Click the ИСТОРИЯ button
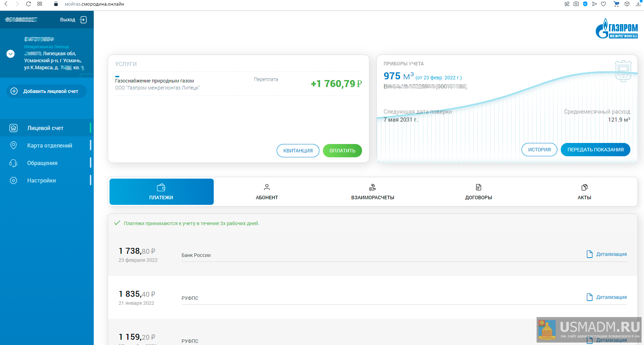The height and width of the screenshot is (345, 644). [539, 150]
